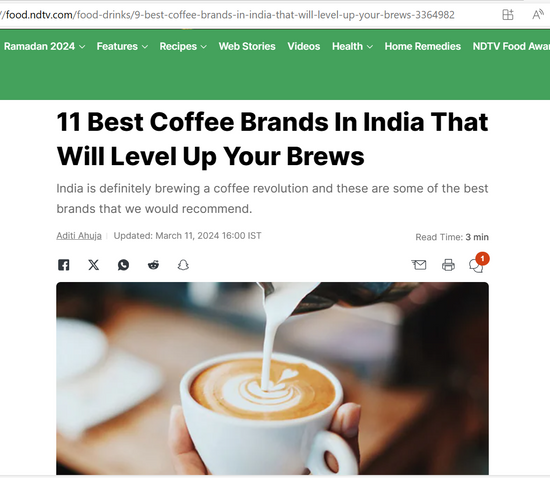
Task: Email this article using envelope icon
Action: pos(419,265)
